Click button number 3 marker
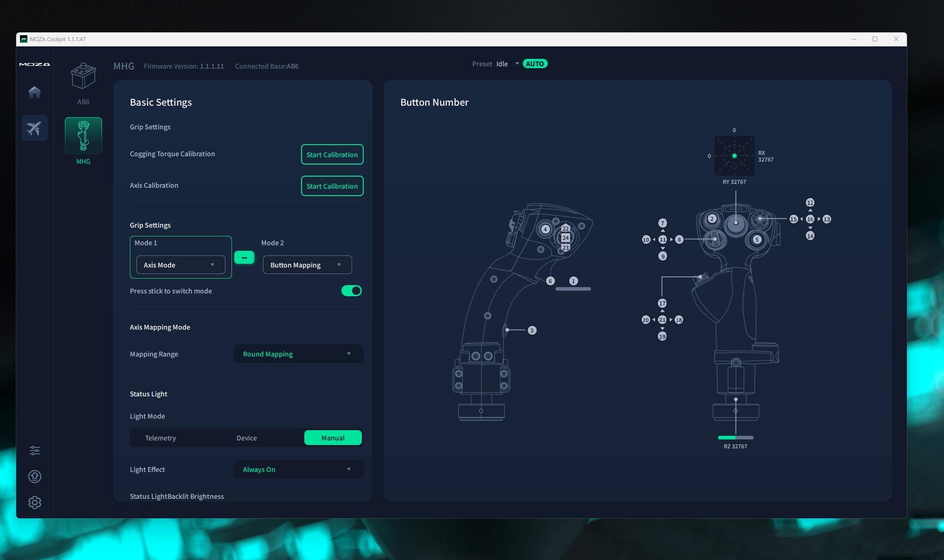 pos(532,331)
